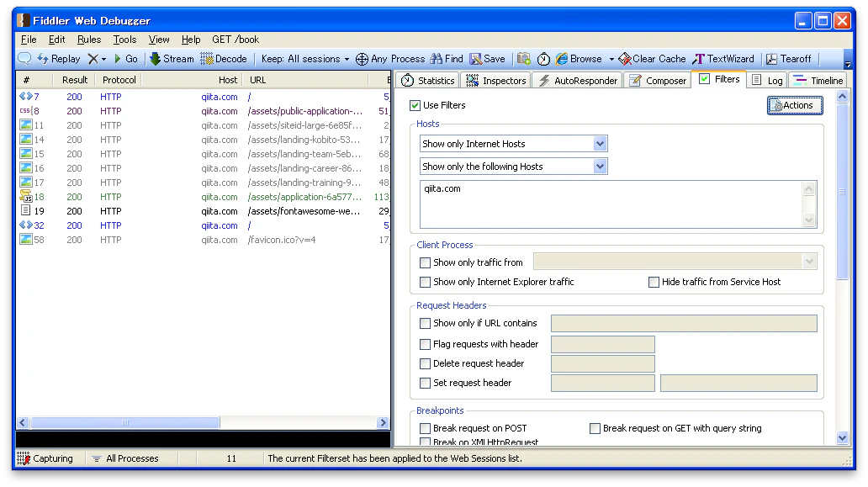Check Set request header option
Image resolution: width=868 pixels, height=487 pixels.
click(x=425, y=383)
